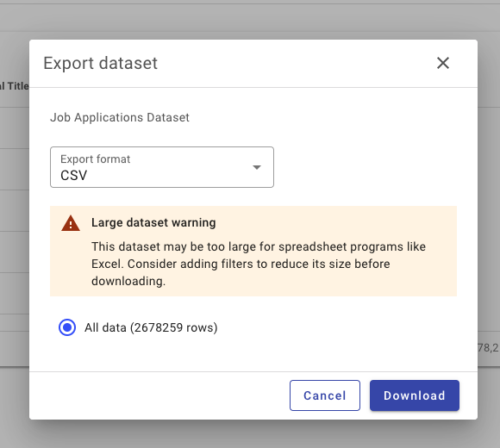Viewport: 500px width, 448px height.
Task: Open the Export format combo box
Action: point(162,167)
